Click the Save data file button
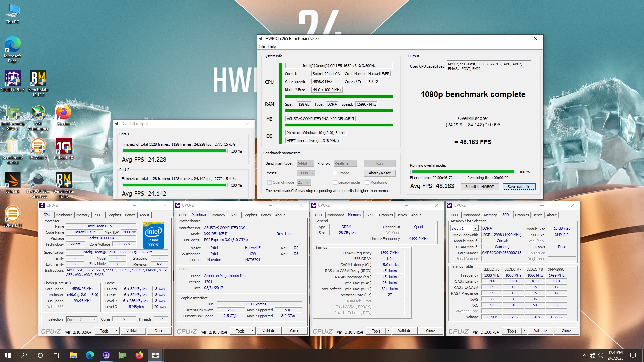644x362 pixels. tap(519, 187)
